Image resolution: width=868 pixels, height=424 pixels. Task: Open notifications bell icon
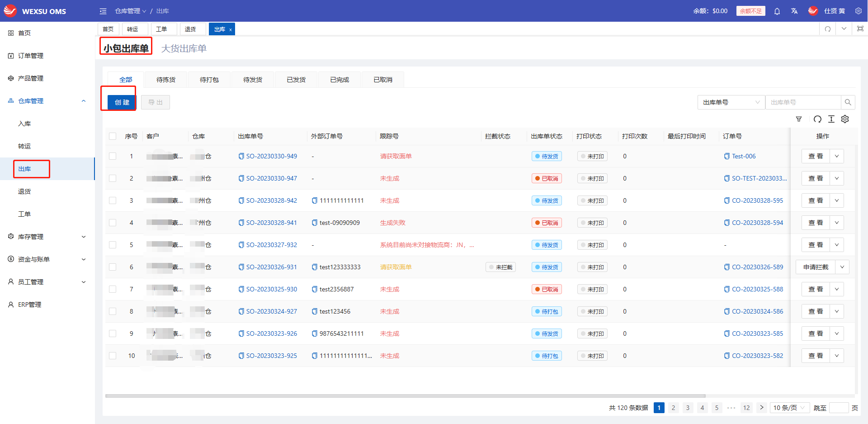(x=777, y=11)
